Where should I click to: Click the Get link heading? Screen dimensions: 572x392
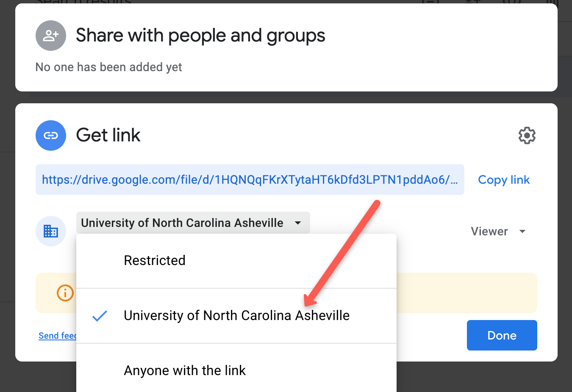click(108, 135)
